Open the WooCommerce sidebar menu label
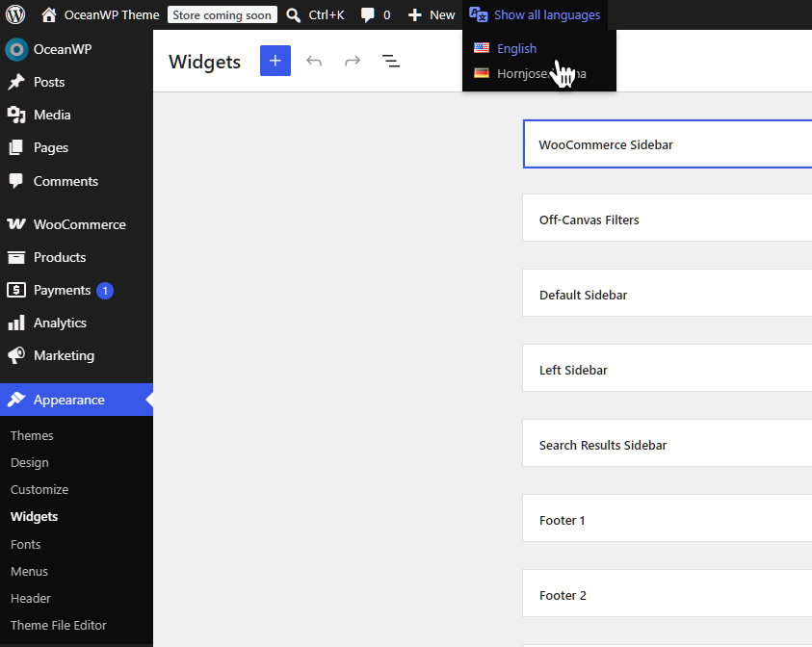 (x=80, y=224)
